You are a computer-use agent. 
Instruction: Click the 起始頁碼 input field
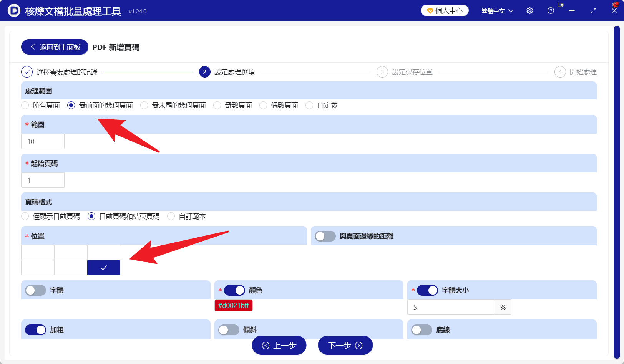[43, 180]
